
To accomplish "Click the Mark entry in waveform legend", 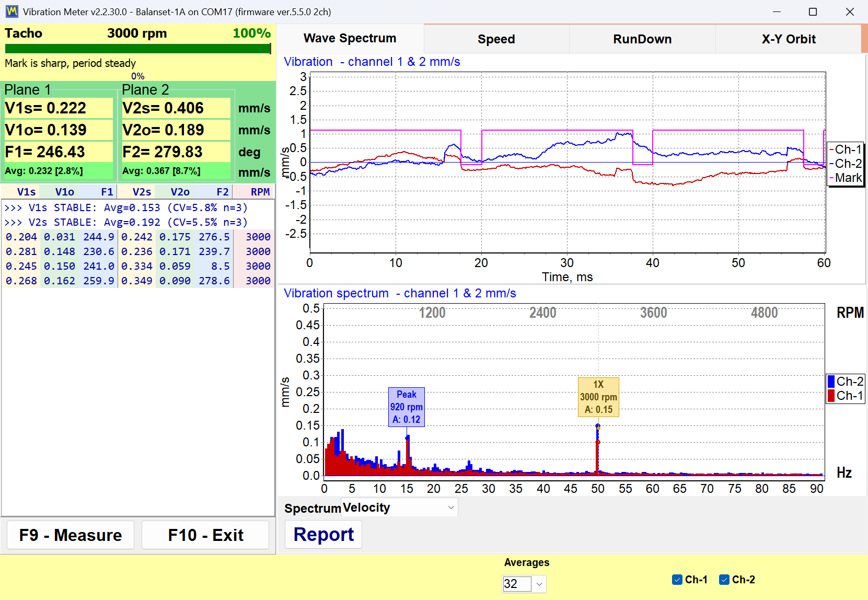I will tap(845, 178).
